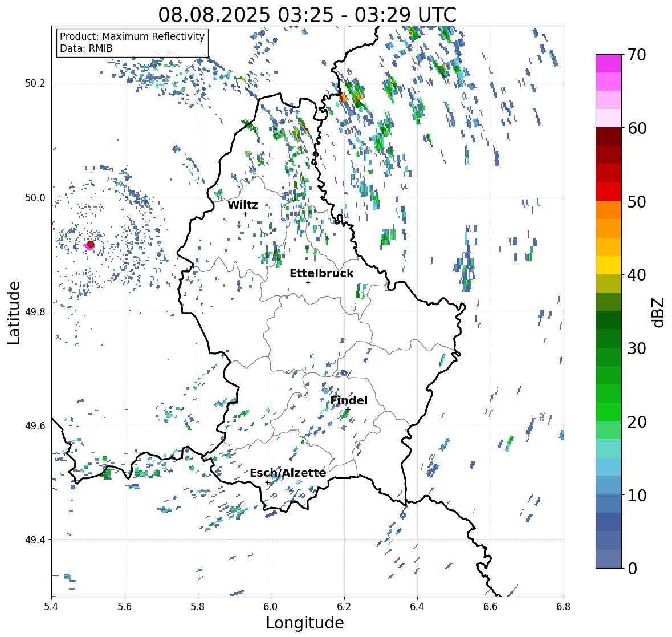Viewport: 672px width, 637px height.
Task: Click the 60 colorbar tick label
Action: point(637,128)
